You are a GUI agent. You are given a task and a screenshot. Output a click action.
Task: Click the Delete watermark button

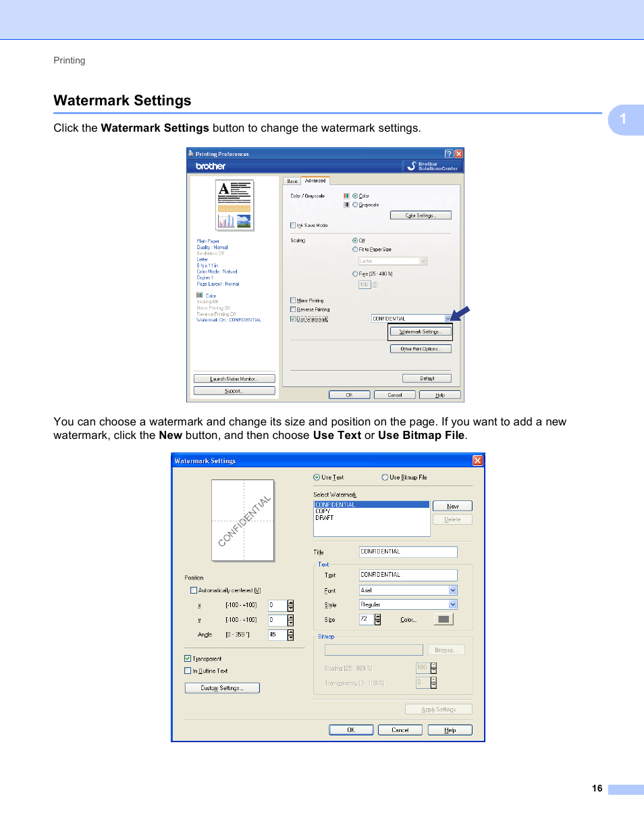tap(452, 519)
